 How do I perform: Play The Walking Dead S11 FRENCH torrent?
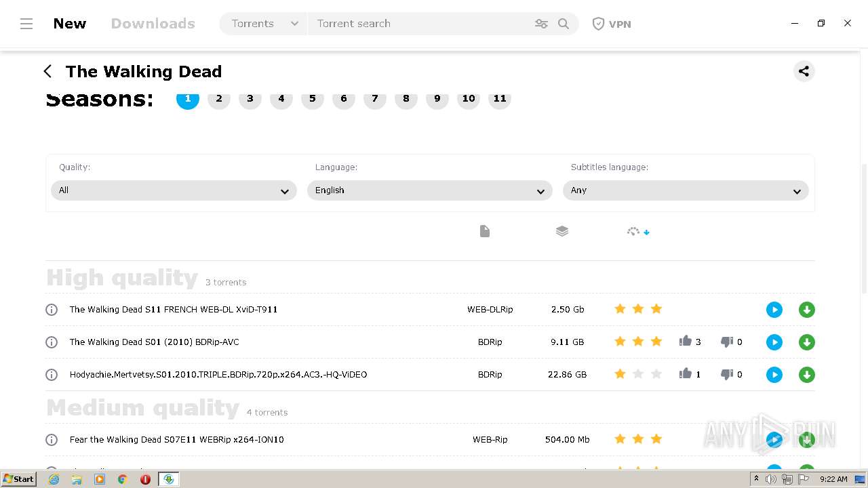pyautogui.click(x=774, y=310)
